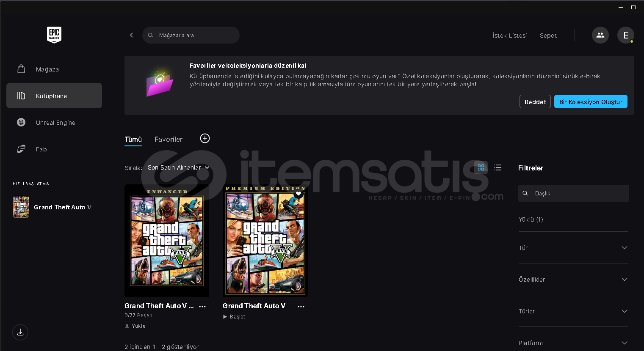Expand the Türler filter
644x351 pixels.
573,311
